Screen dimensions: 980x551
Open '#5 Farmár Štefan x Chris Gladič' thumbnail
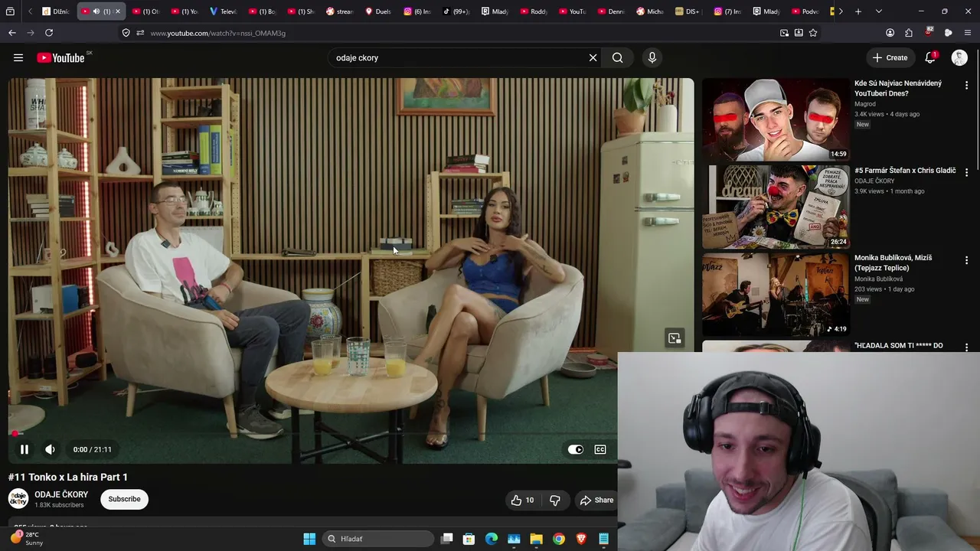776,207
